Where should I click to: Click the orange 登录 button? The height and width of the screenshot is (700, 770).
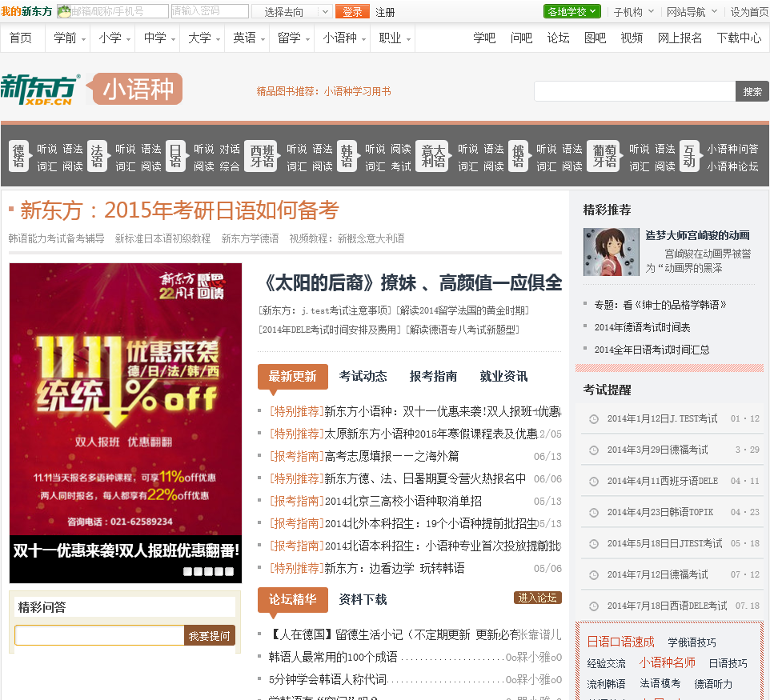click(x=352, y=11)
